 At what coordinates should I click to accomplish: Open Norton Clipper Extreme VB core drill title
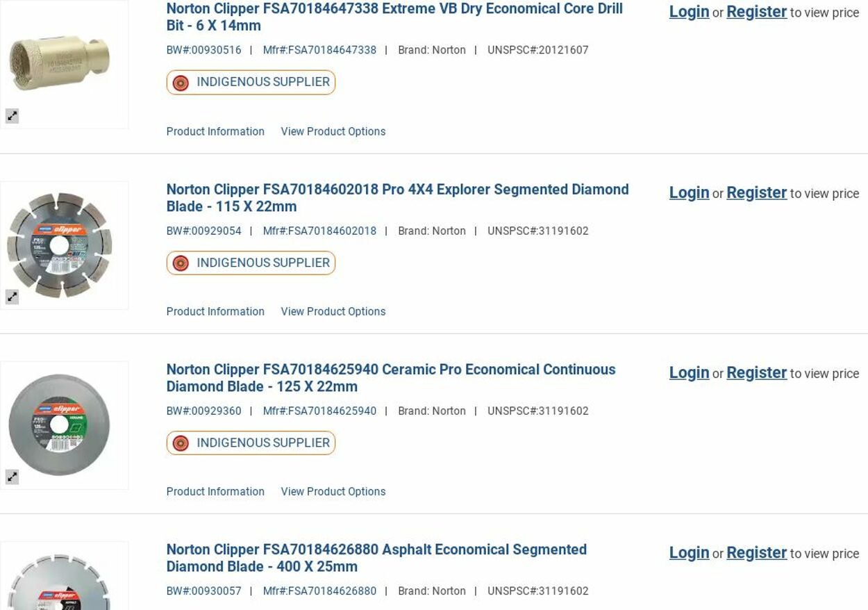tap(394, 17)
